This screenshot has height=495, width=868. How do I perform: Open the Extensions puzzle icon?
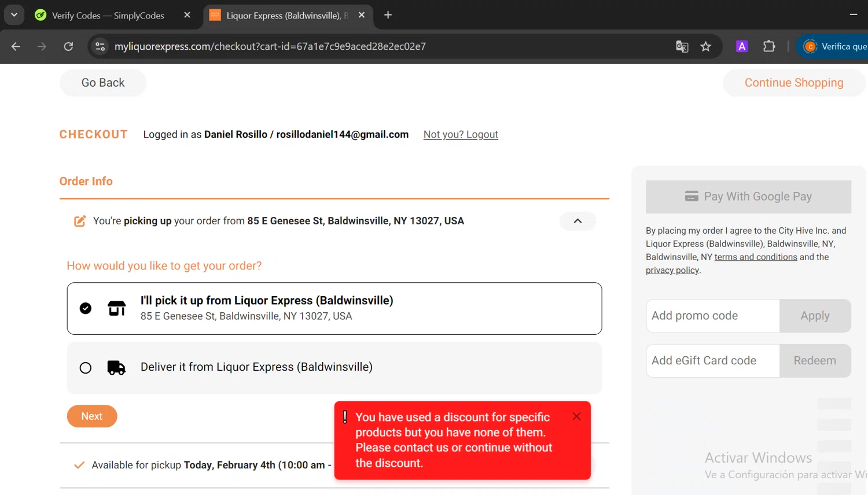click(x=769, y=46)
